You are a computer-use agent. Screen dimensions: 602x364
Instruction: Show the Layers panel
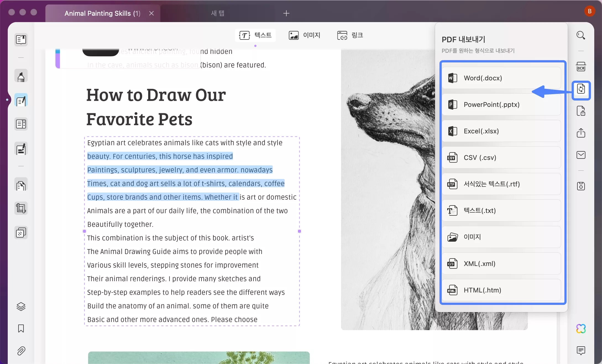tap(21, 307)
